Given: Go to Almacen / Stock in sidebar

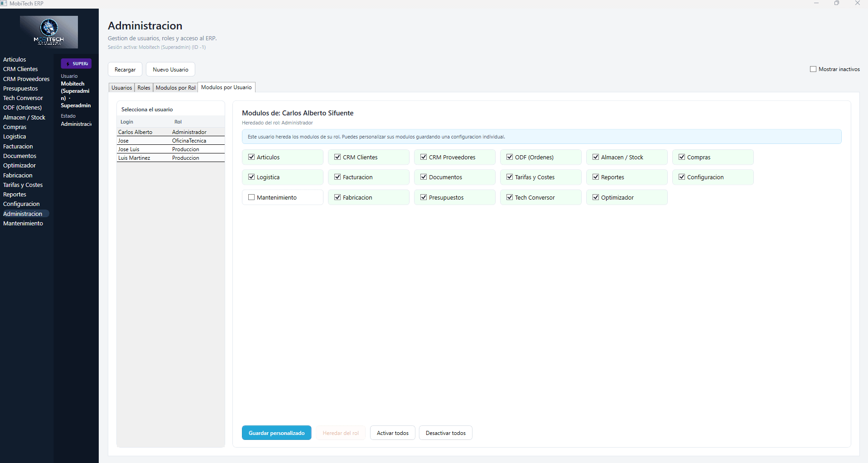Looking at the screenshot, I should (x=24, y=118).
